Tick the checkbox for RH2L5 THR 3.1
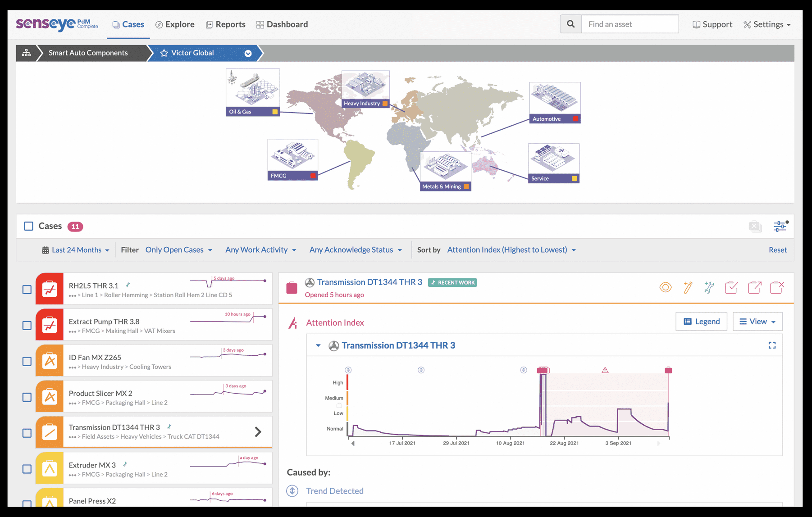The image size is (812, 517). pyautogui.click(x=27, y=290)
